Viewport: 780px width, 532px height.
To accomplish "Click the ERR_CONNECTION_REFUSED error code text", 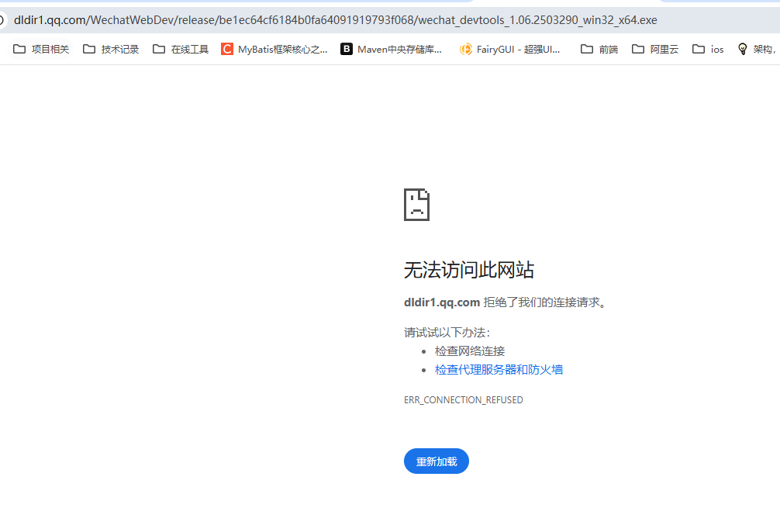I will coord(463,400).
